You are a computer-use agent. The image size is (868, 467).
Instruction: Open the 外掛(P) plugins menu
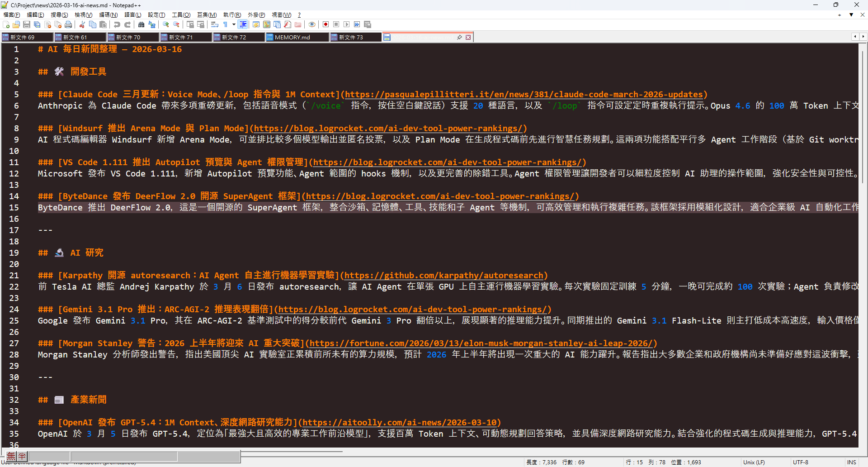pyautogui.click(x=256, y=15)
